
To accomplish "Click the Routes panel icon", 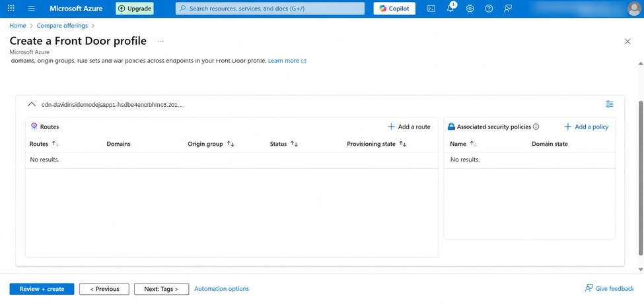I will pyautogui.click(x=34, y=127).
